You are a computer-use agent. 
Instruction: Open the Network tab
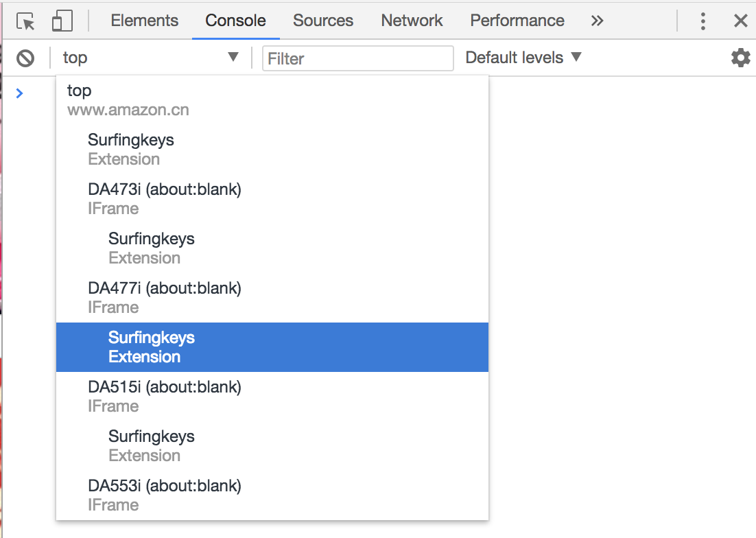pos(412,21)
